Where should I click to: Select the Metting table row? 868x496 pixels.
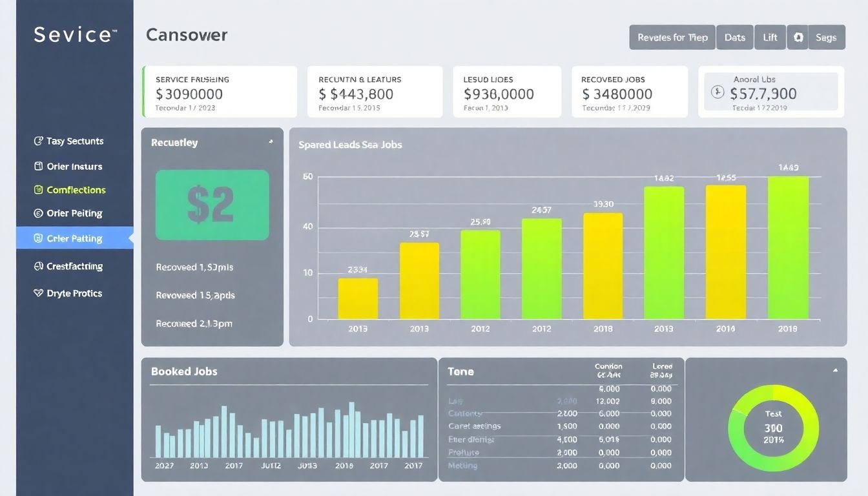click(x=560, y=466)
